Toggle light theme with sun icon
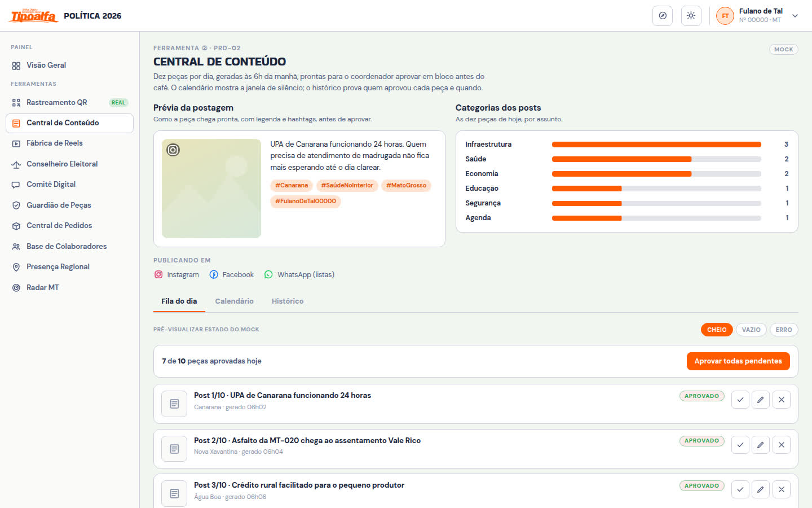This screenshot has width=812, height=508. (x=691, y=16)
